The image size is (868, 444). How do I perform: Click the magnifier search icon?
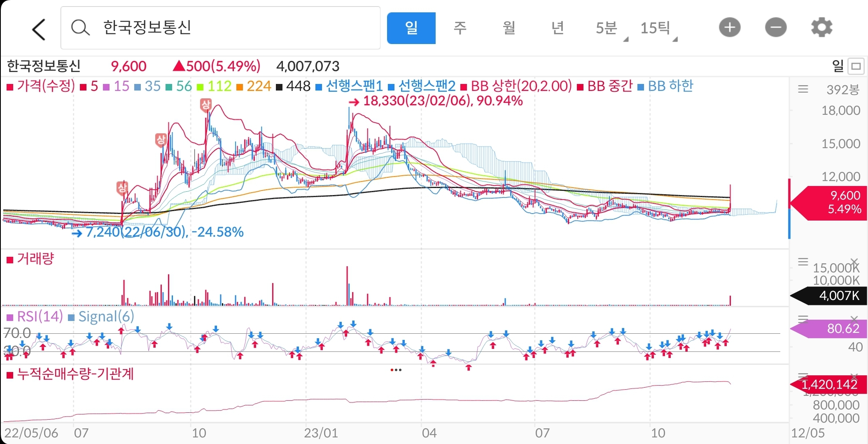coord(80,28)
